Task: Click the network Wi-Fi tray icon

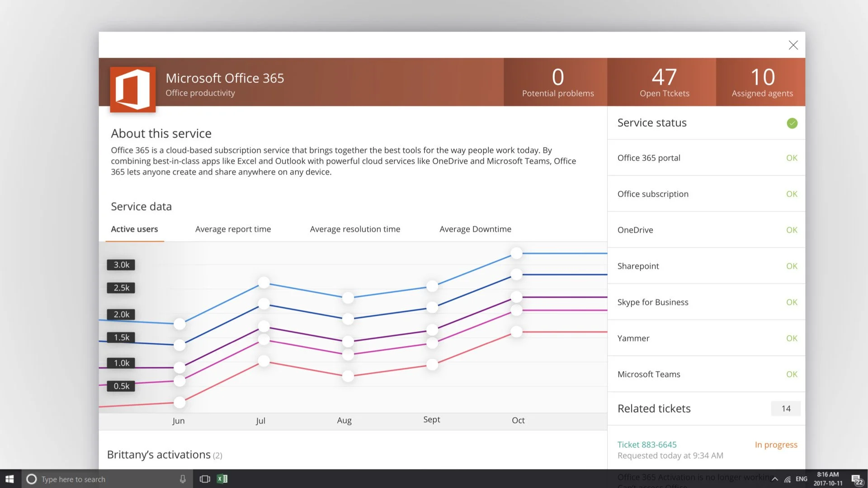Action: point(787,479)
